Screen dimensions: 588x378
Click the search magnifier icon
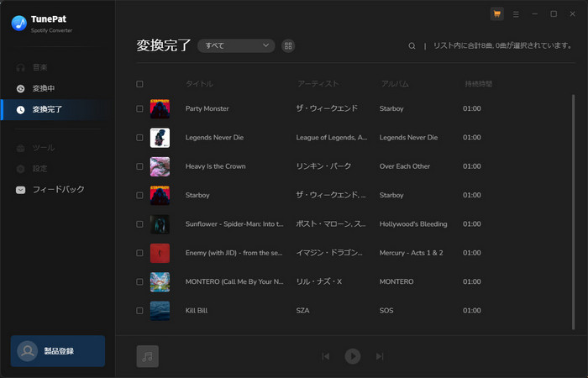coord(412,45)
